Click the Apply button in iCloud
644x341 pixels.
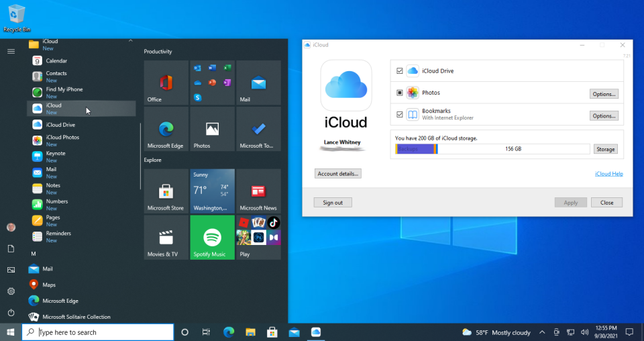point(570,203)
